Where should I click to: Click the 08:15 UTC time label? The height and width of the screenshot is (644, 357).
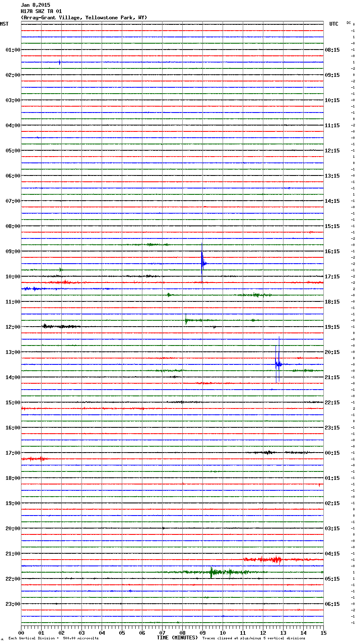[x=332, y=50]
